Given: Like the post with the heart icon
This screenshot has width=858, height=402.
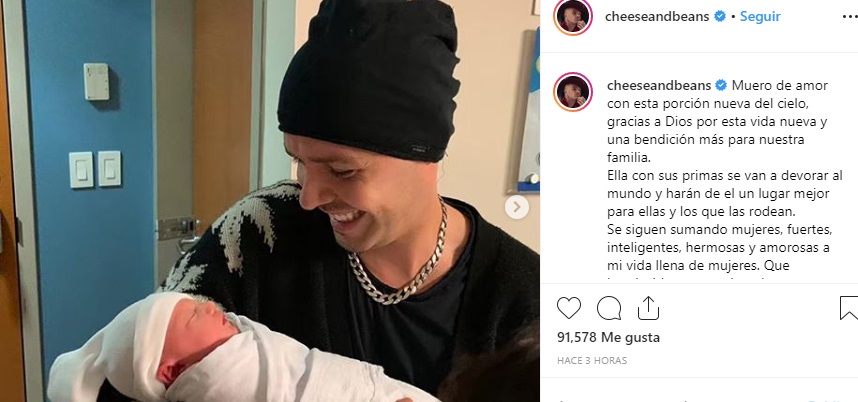Looking at the screenshot, I should pyautogui.click(x=569, y=308).
